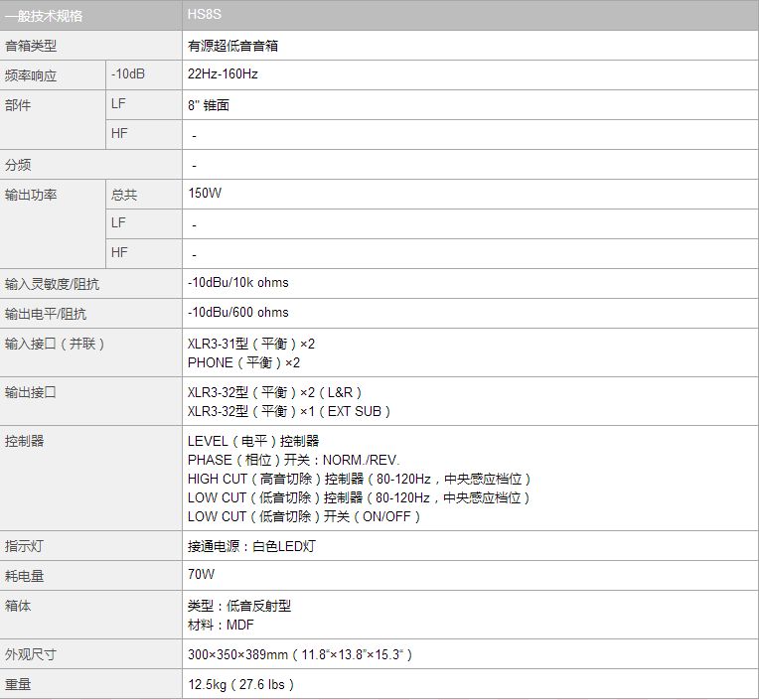This screenshot has height=700, width=759.
Task: Click the -10dBu/10k ohms value
Action: [238, 283]
